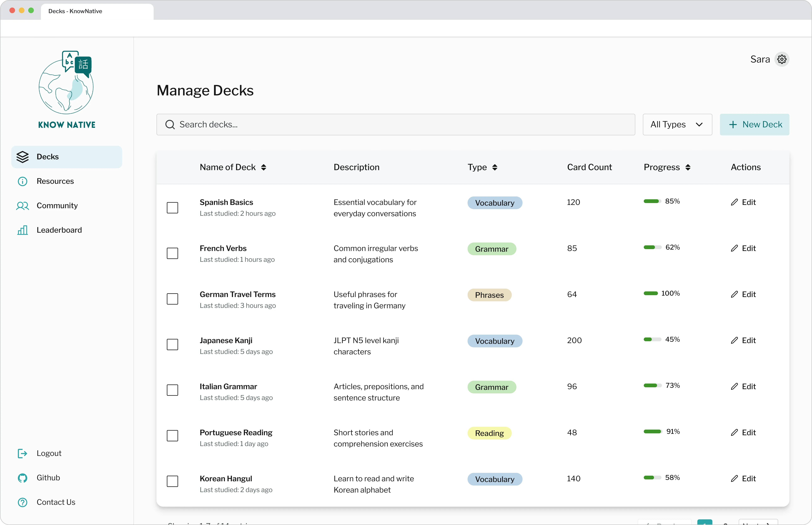The width and height of the screenshot is (812, 525).
Task: Click the French Verbs 62% progress bar
Action: pyautogui.click(x=652, y=248)
